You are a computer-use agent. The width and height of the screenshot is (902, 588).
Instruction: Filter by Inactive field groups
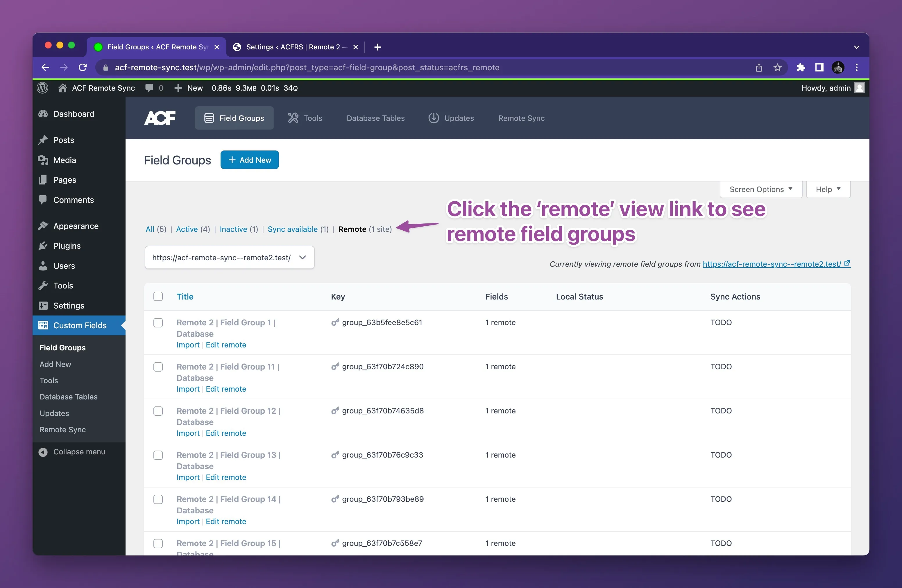coord(233,229)
